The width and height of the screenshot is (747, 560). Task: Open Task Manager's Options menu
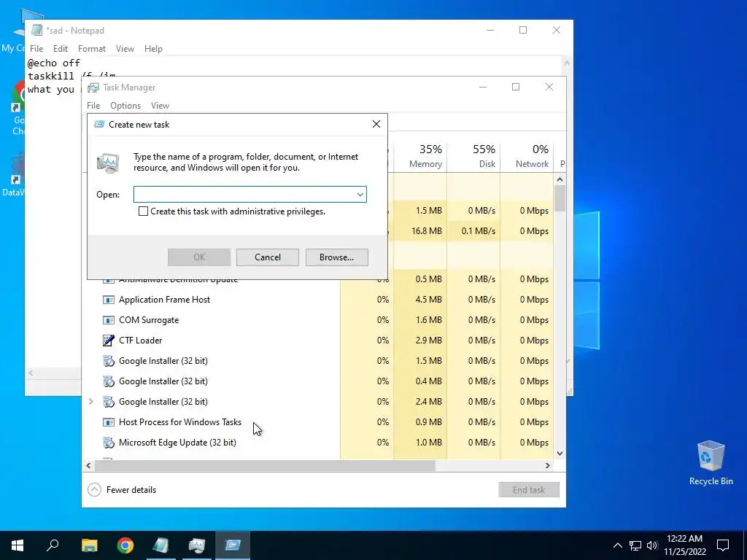pos(125,106)
